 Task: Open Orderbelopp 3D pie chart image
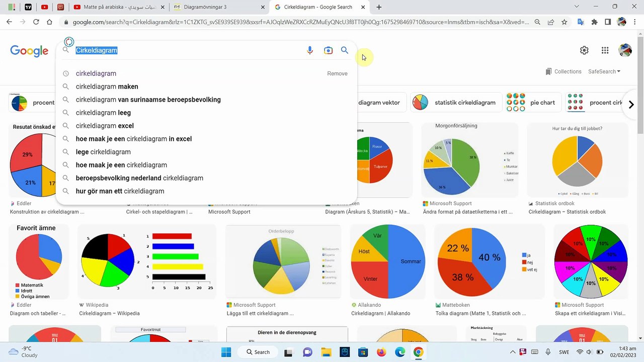(x=284, y=262)
